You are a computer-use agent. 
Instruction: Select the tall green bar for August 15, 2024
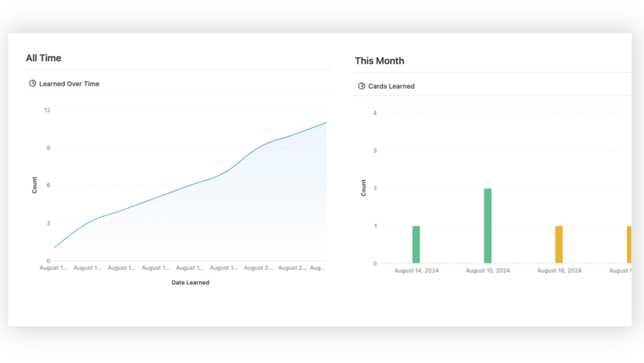[x=488, y=226]
